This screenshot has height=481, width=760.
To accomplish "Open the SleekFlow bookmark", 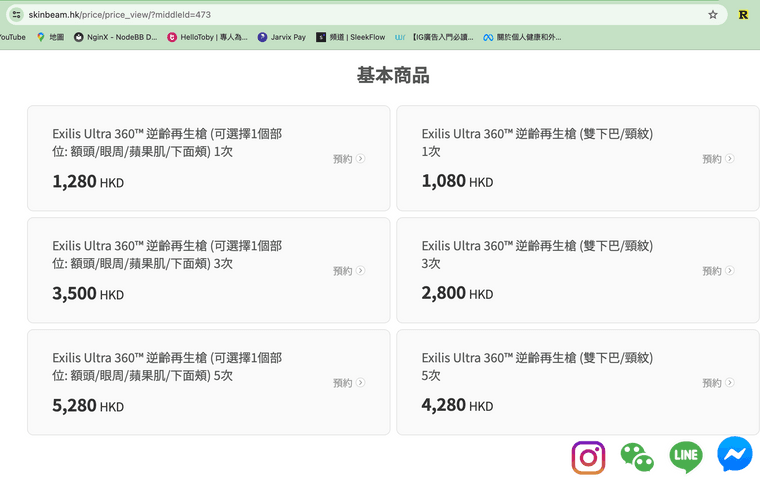I will tap(350, 37).
